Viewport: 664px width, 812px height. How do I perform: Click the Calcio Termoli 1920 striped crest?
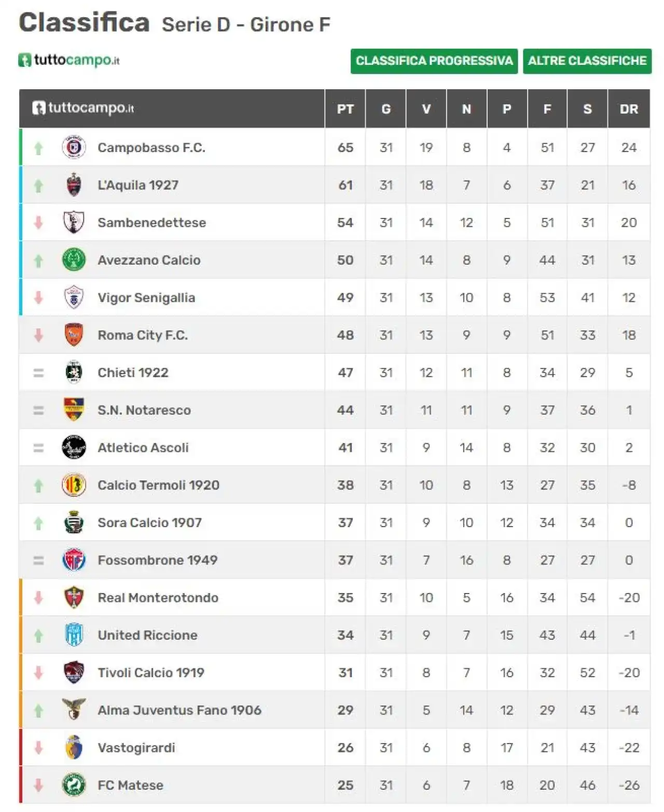pos(74,485)
